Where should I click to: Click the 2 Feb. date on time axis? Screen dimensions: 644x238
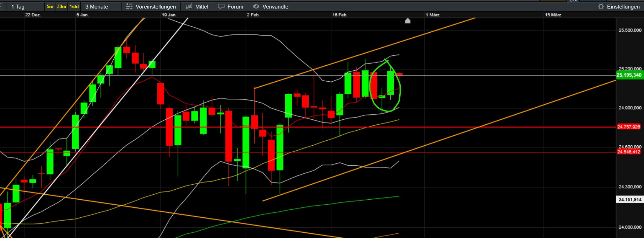coord(253,15)
